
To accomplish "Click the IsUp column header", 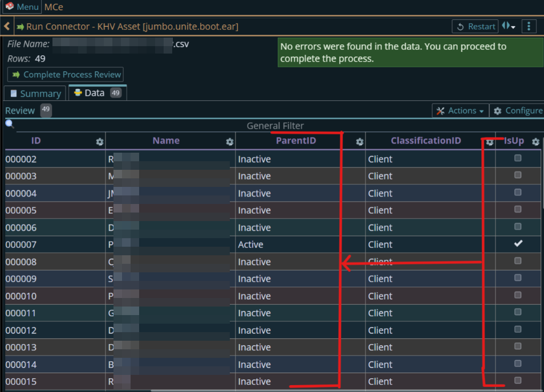I will 514,140.
